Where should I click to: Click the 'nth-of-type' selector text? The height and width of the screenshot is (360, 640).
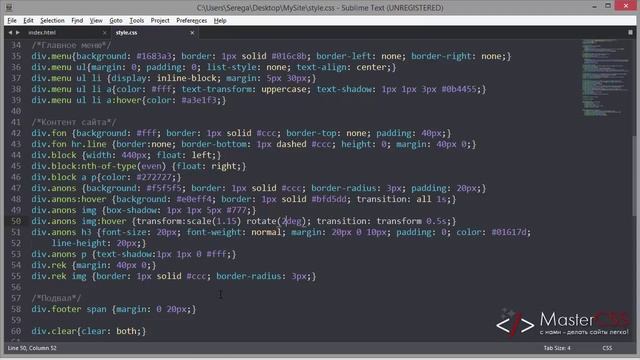109,167
